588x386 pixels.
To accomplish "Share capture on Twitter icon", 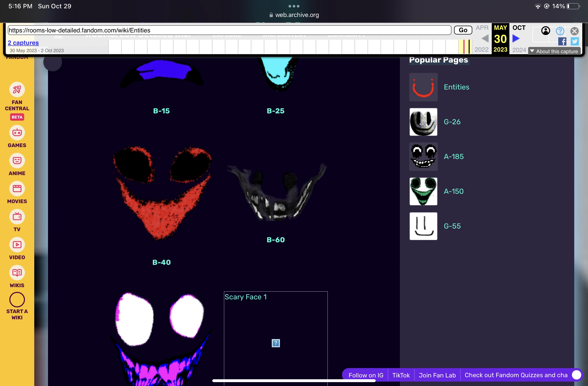I will (x=575, y=42).
